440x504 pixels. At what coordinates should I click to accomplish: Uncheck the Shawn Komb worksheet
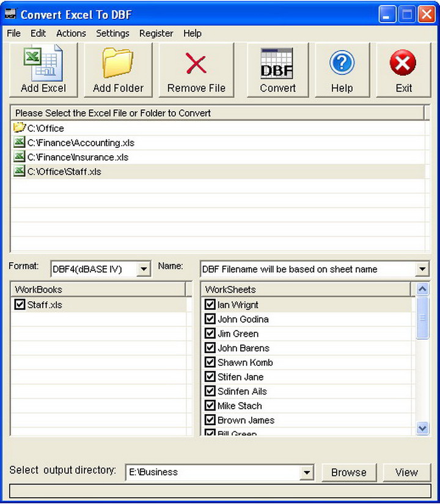(x=210, y=362)
